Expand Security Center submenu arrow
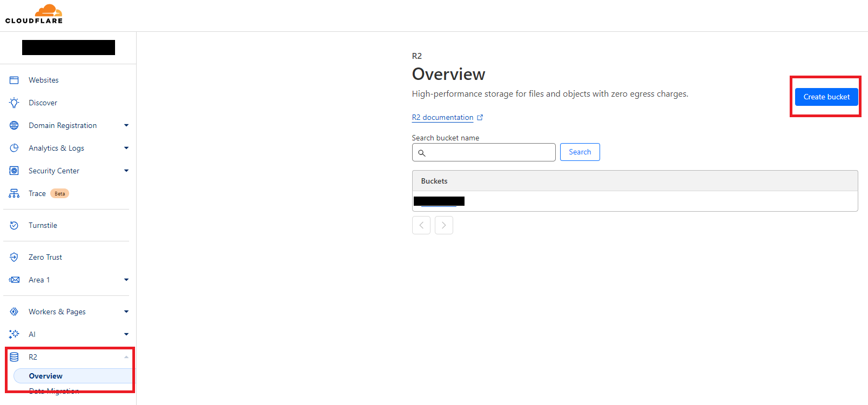 [x=126, y=171]
